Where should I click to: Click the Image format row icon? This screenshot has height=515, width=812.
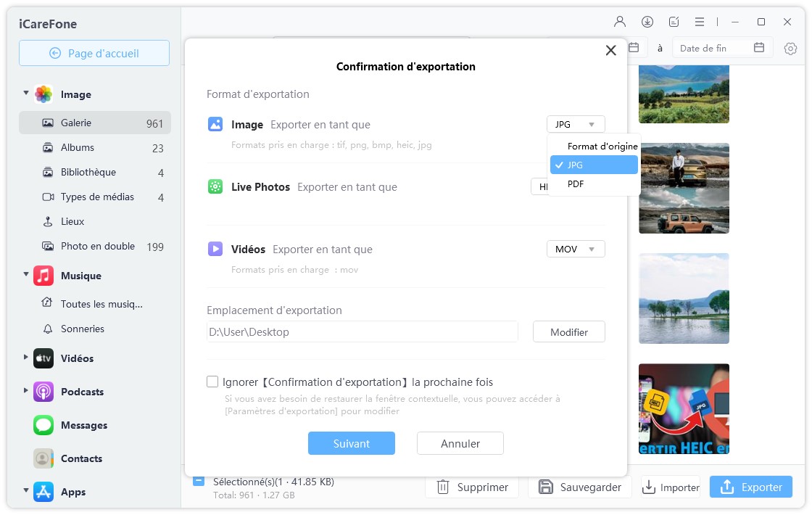click(215, 124)
